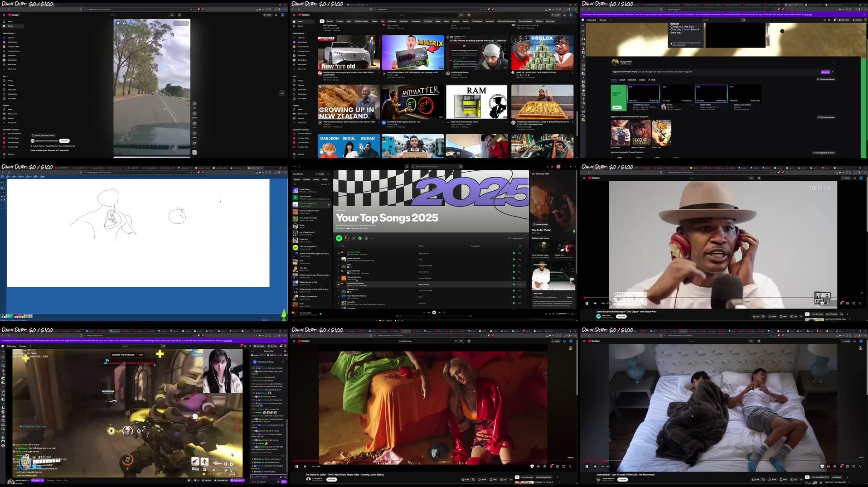Enable shuffle in the Spotify player bar
Image resolution: width=868 pixels, height=487 pixels.
424,313
